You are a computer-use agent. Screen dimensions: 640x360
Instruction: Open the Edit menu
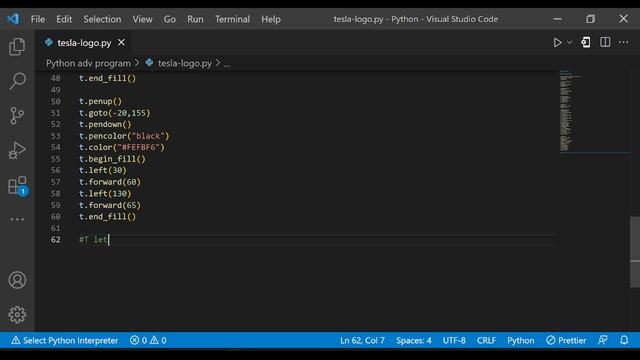coord(64,19)
